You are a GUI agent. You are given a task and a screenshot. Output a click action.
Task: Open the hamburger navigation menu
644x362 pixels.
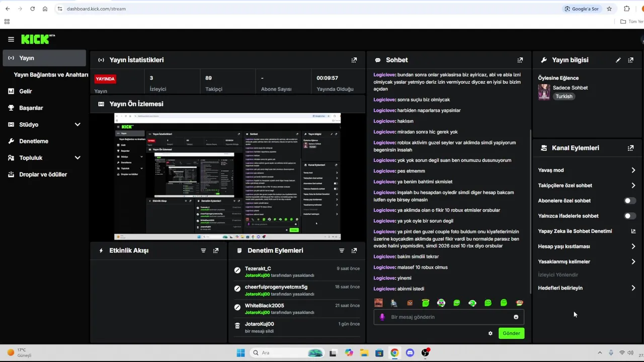coord(11,39)
